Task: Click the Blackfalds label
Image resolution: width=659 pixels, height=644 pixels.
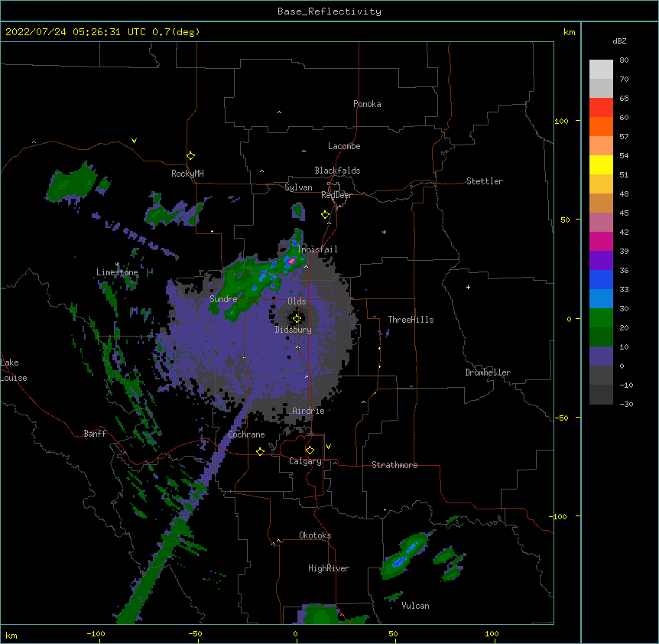Action: click(337, 171)
